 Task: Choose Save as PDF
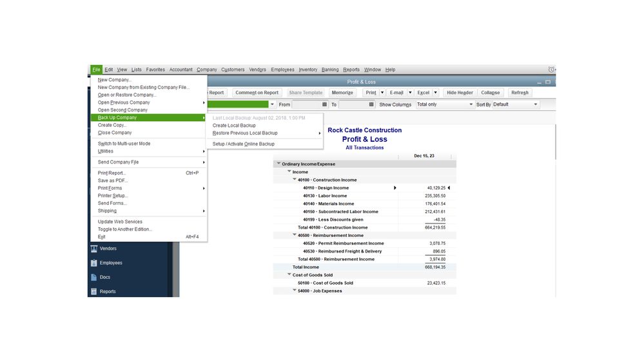pyautogui.click(x=149, y=180)
